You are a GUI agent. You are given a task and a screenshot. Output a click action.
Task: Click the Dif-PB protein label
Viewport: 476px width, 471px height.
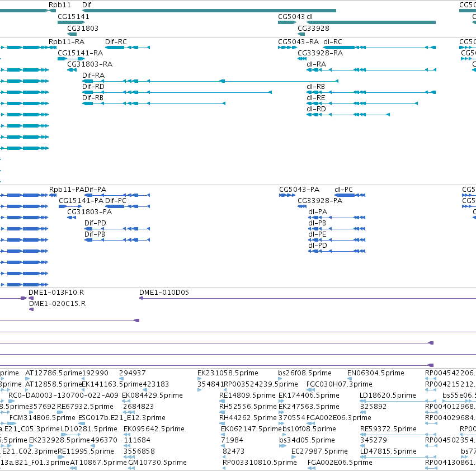95,234
